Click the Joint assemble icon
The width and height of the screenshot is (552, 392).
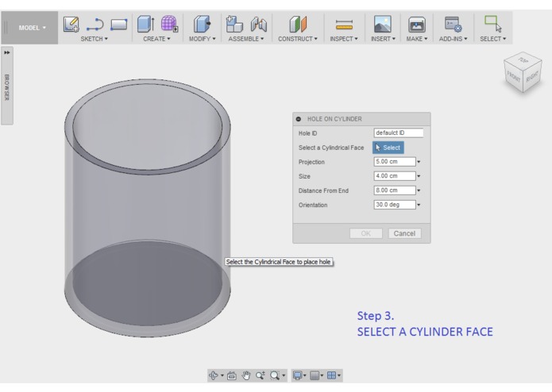coord(259,25)
